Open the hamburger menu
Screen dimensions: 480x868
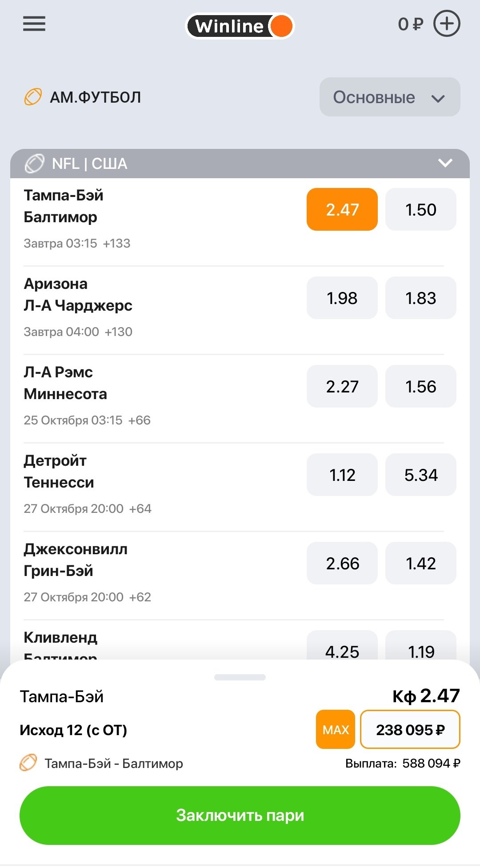pos(34,24)
